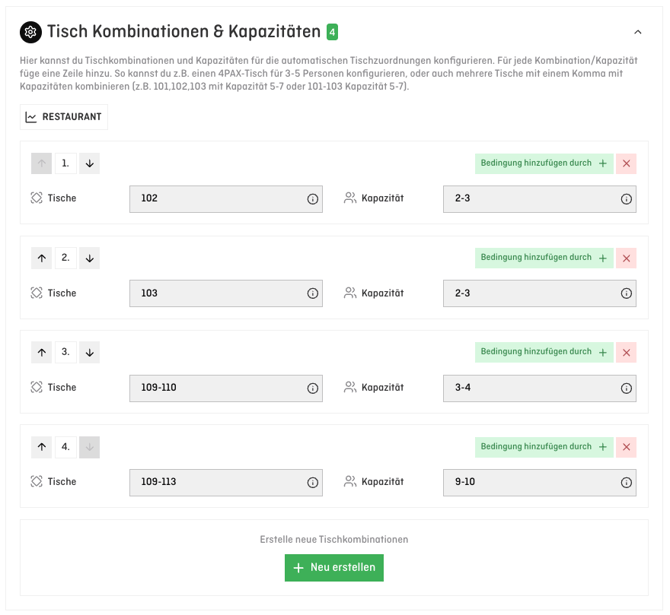Screen dimensions: 670x615
Task: Delete row 1 with red X
Action: pos(627,163)
